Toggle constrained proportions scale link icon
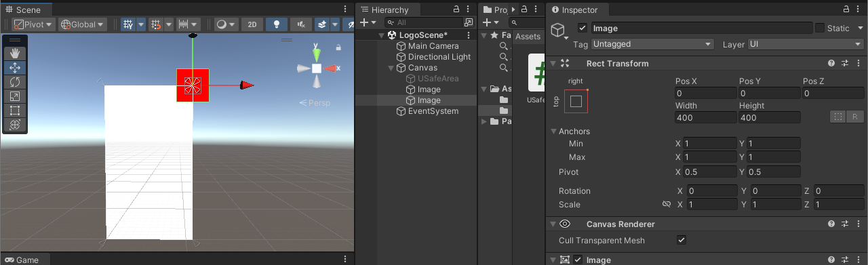This screenshot has height=265, width=868. [666, 204]
